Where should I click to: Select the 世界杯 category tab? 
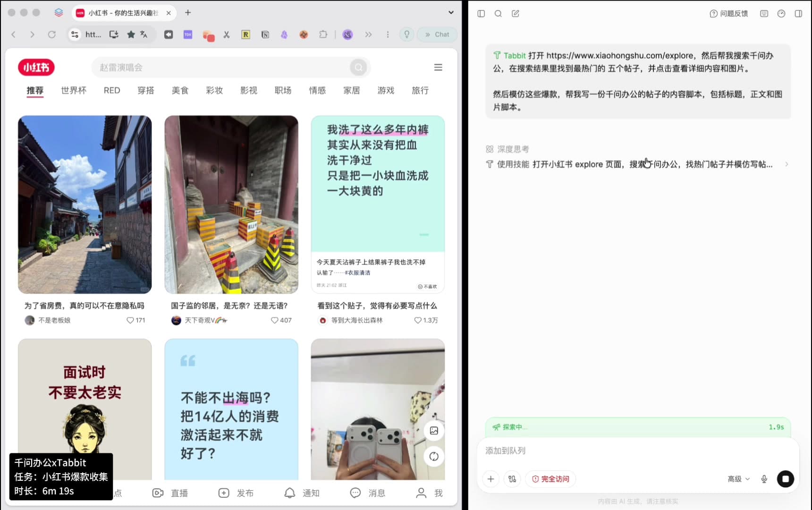(x=74, y=90)
